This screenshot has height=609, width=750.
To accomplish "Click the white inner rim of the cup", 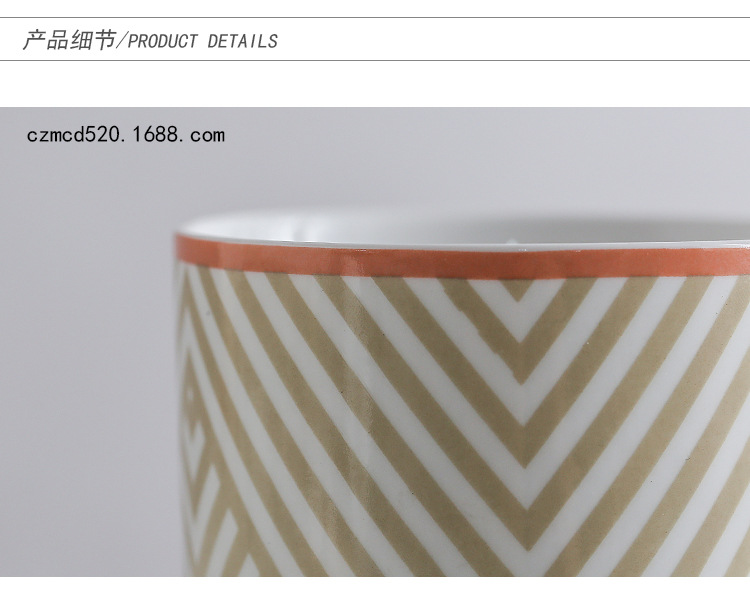I will tap(462, 230).
